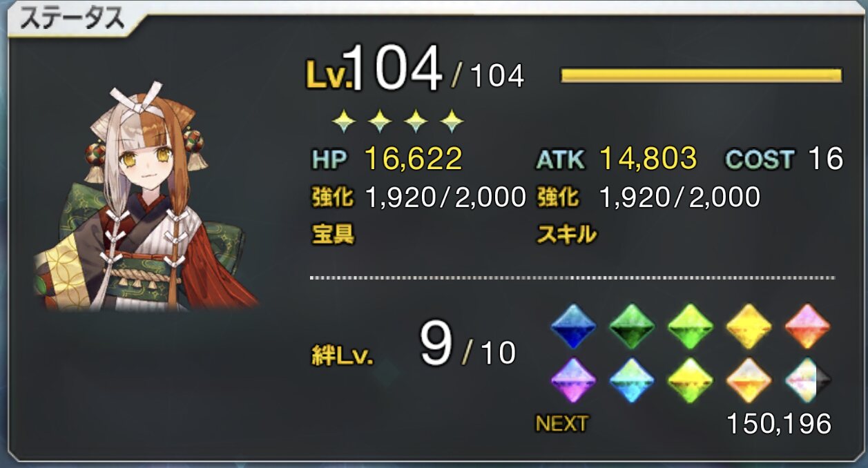Click the HP value 16,622
Viewport: 868px width, 468px height.
click(412, 159)
